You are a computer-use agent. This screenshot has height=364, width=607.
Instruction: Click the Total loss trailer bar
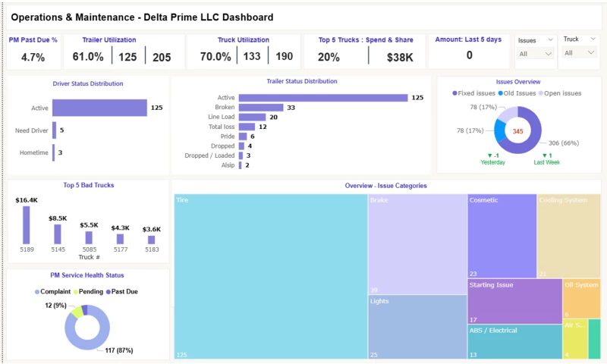[x=247, y=127]
